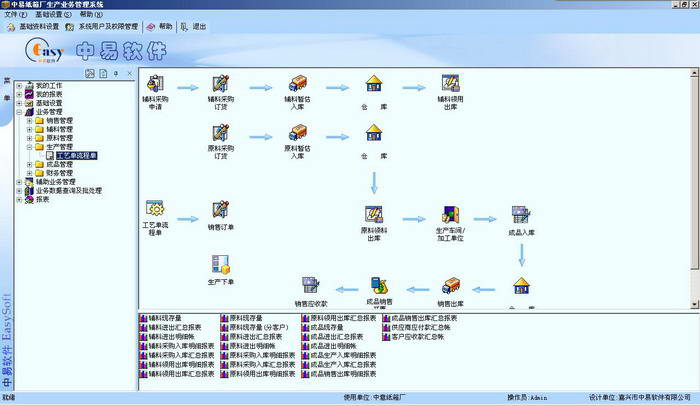
Task: Open 系统用户及权限管理 from the toolbar
Action: pos(102,27)
